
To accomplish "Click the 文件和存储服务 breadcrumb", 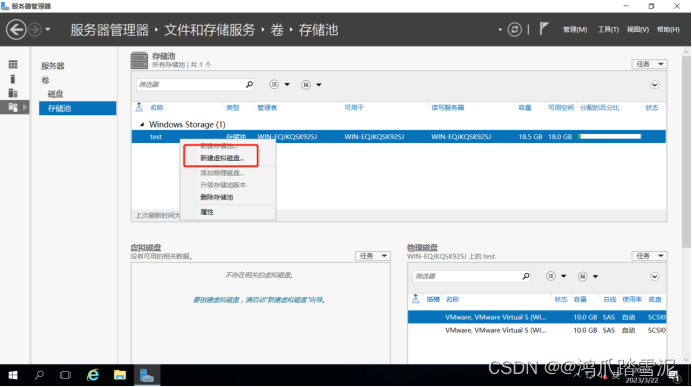I will [x=210, y=30].
